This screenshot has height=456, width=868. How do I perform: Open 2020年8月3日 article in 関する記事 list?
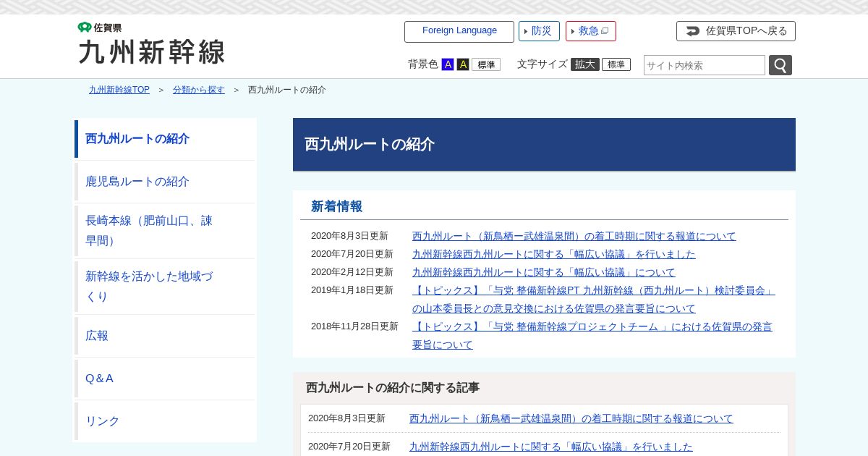(x=571, y=418)
